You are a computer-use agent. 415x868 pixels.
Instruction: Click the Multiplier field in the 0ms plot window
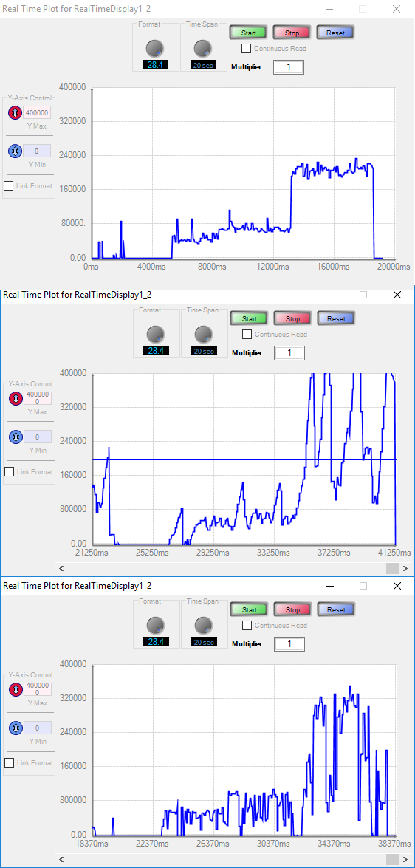click(289, 67)
